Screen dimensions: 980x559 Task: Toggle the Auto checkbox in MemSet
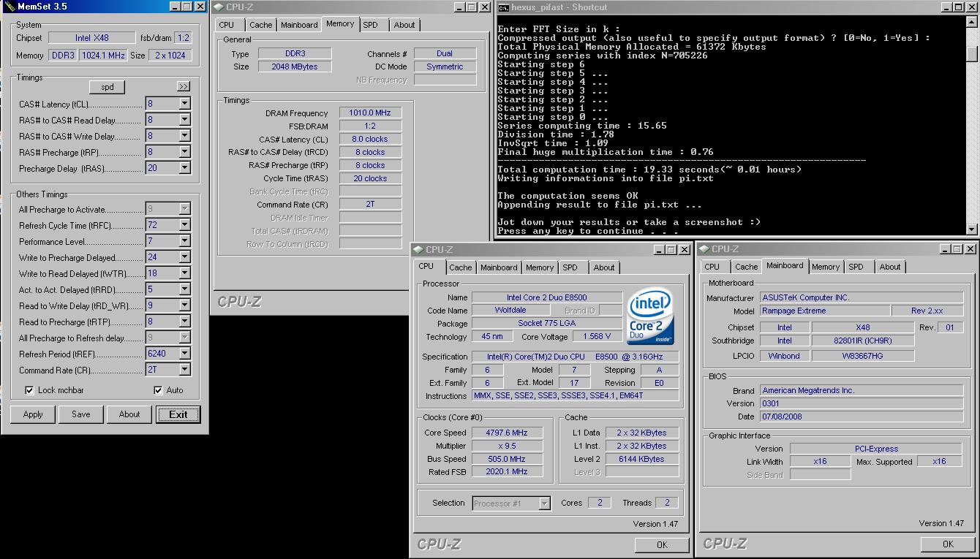tap(158, 390)
